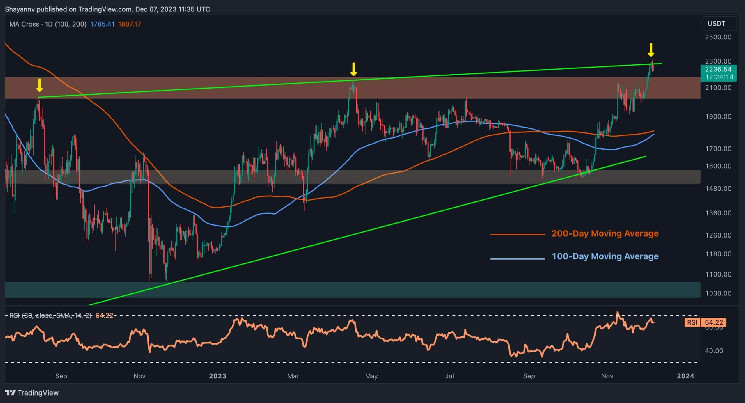This screenshot has height=403, width=745.
Task: Click the orange 200-Day Moving Average legend line
Action: click(510, 233)
